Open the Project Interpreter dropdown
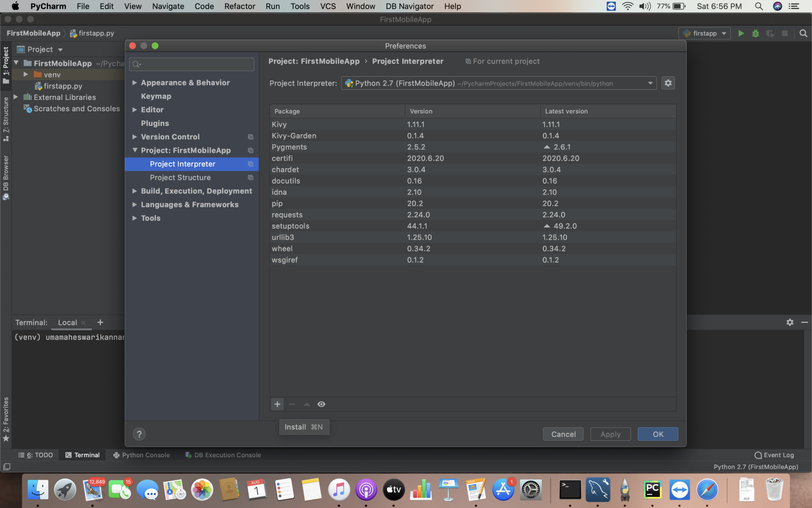 (x=499, y=83)
